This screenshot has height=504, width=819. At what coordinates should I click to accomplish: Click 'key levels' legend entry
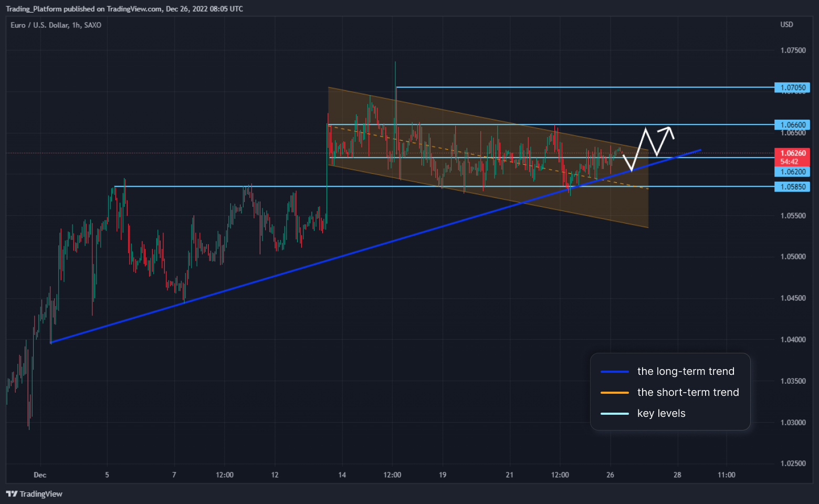coord(661,413)
